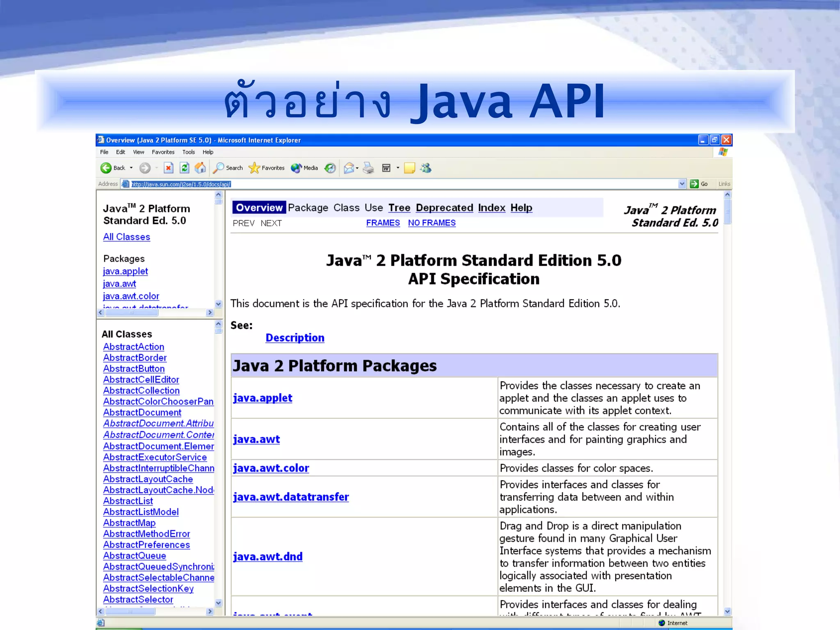Open the View menu
The image size is (840, 630).
(x=139, y=152)
